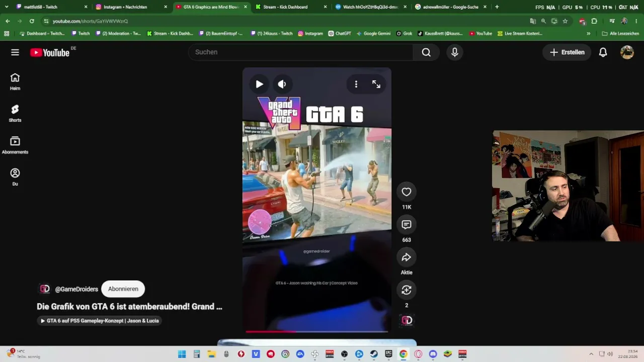Open the browser extensions puzzle menu
This screenshot has height=362, width=644.
[x=594, y=21]
